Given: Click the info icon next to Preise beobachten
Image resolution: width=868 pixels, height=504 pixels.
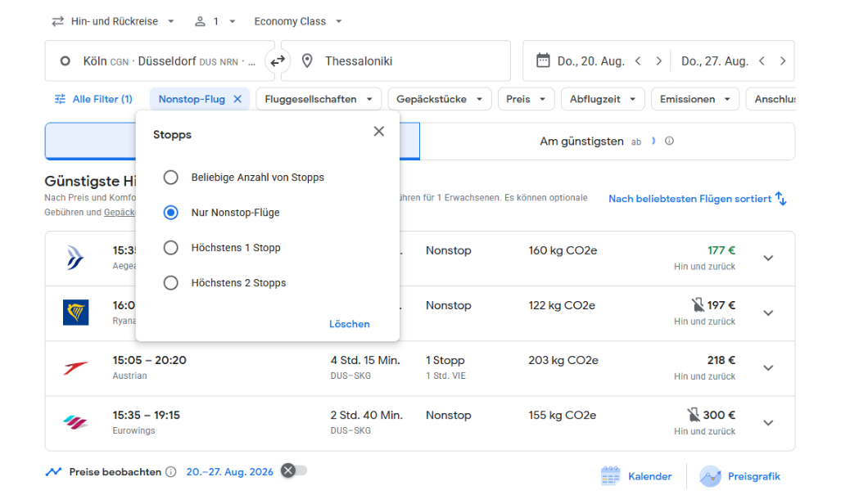Looking at the screenshot, I should pos(170,472).
